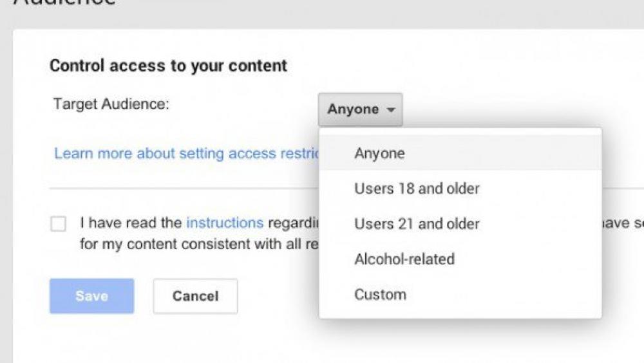This screenshot has width=644, height=363.
Task: Open the instructions hyperlink
Action: coord(225,223)
